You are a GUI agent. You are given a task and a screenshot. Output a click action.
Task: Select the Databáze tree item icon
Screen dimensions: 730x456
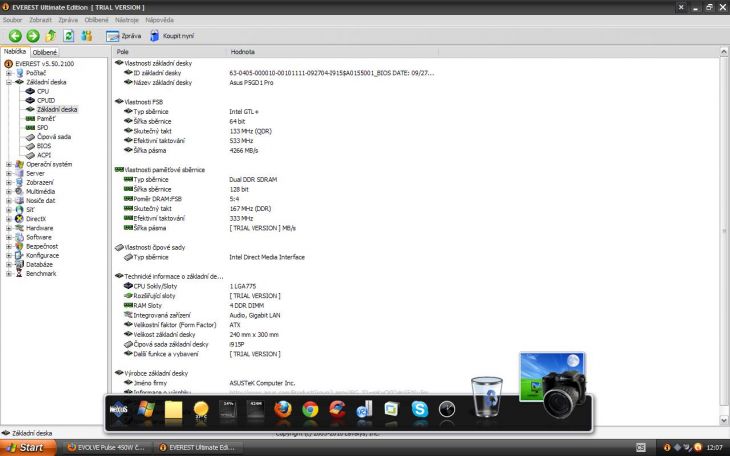(19, 265)
